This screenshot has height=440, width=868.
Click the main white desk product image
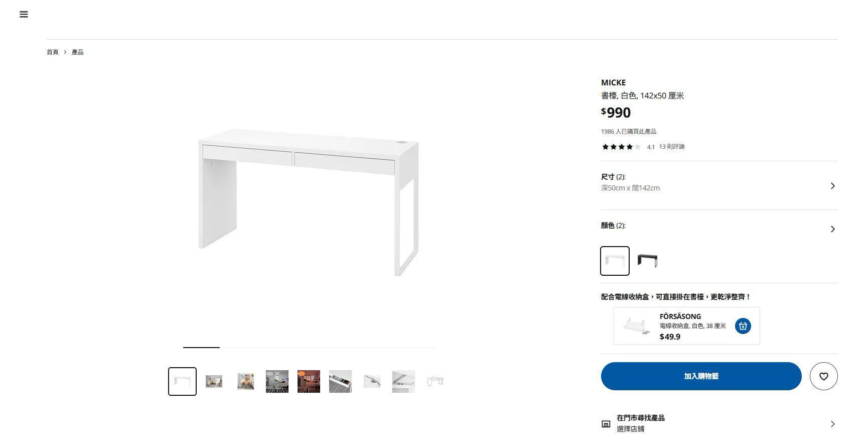pyautogui.click(x=309, y=201)
